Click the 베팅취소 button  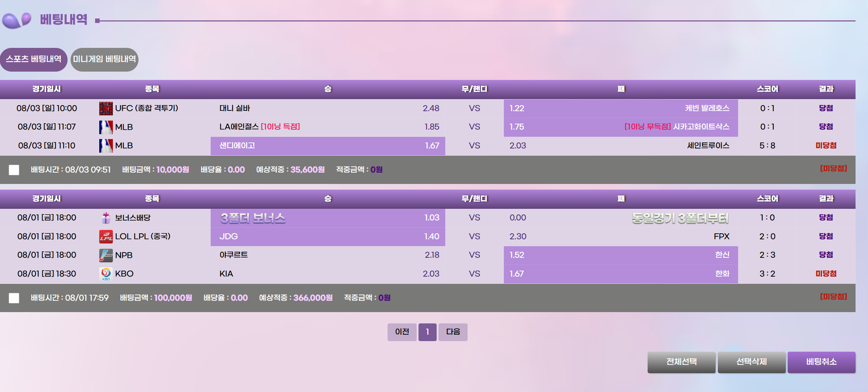coord(821,362)
